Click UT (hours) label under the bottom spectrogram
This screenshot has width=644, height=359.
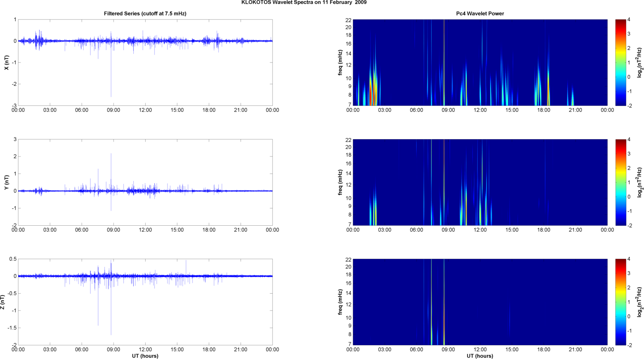480,356
